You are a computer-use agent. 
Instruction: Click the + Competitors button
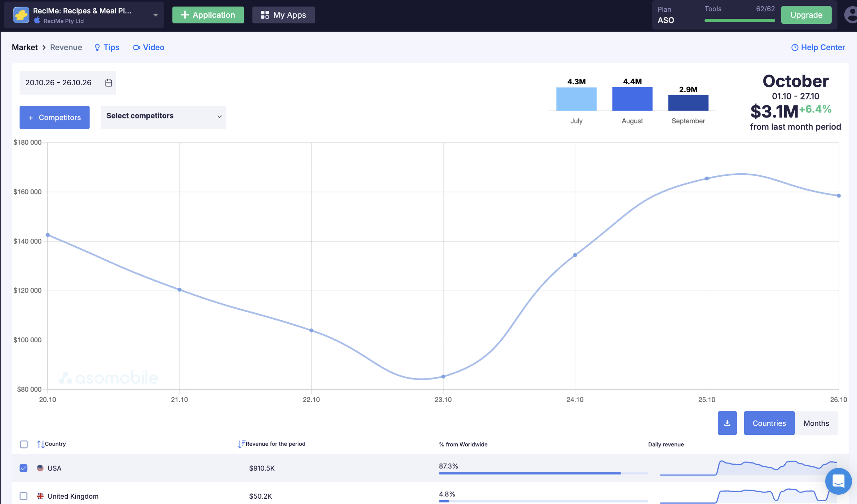pos(55,117)
